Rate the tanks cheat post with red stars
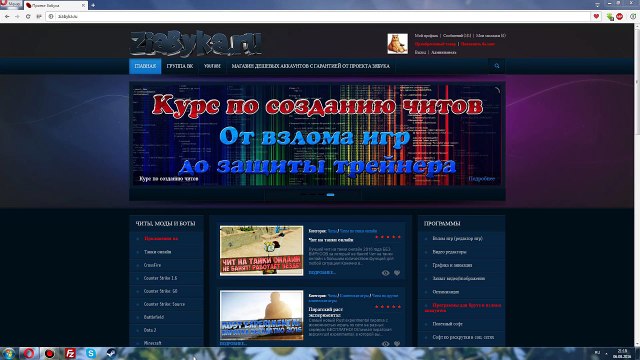The image size is (640, 360). point(388,237)
